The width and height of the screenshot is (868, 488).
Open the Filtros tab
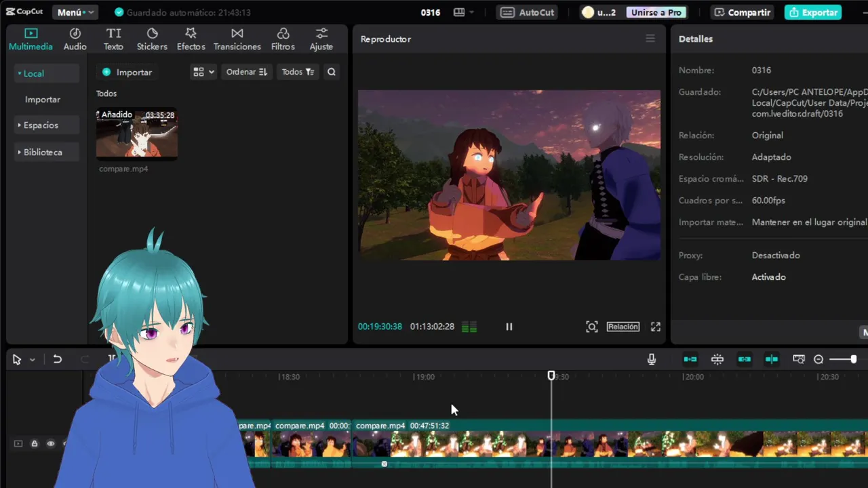(x=283, y=39)
